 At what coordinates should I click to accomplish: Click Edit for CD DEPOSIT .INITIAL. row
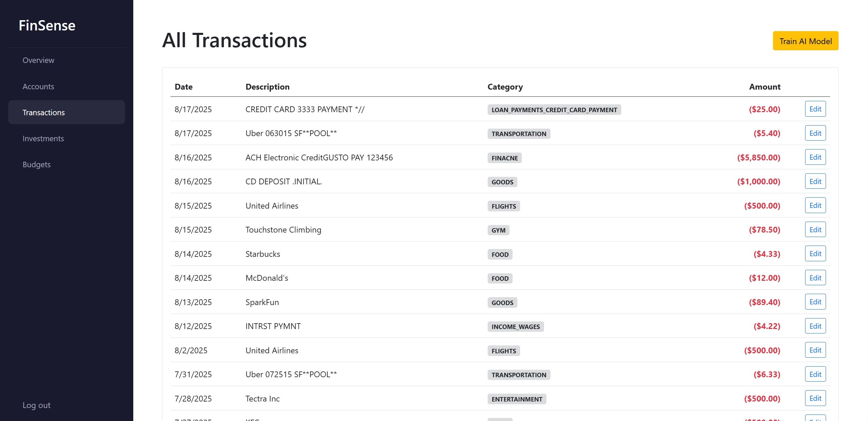(x=815, y=181)
